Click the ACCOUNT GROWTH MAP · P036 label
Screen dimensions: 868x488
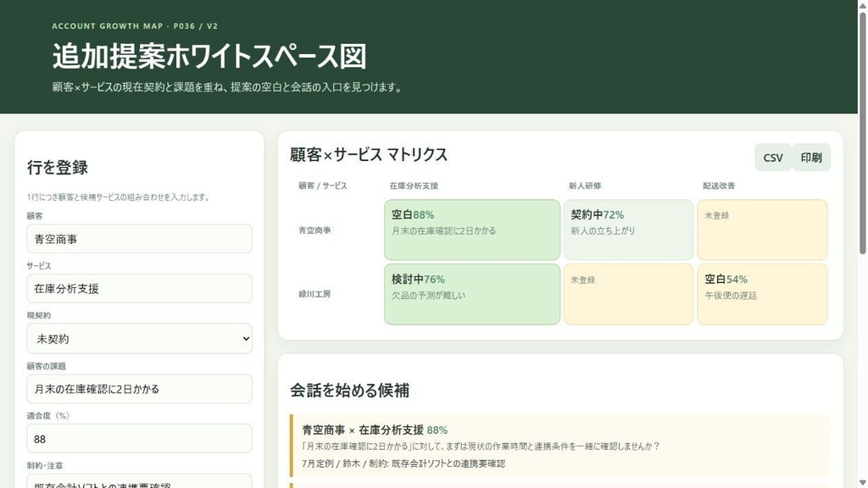coord(135,26)
